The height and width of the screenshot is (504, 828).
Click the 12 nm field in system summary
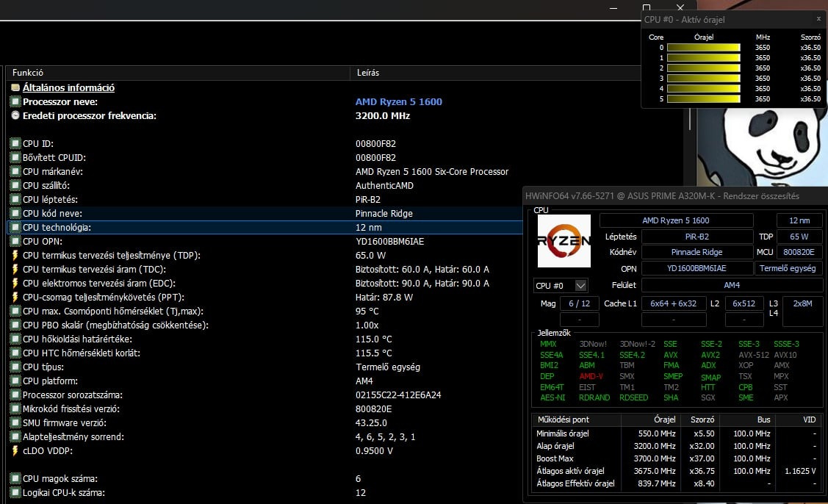point(799,220)
